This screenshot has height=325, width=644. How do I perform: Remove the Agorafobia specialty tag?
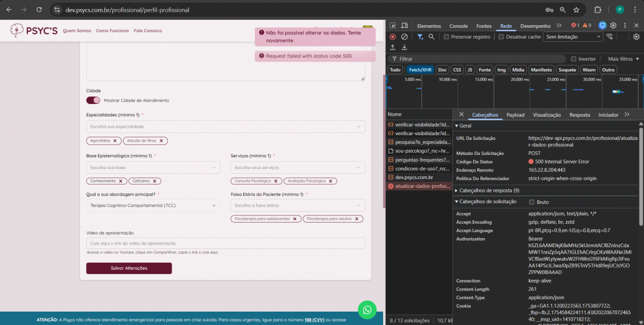coord(115,141)
